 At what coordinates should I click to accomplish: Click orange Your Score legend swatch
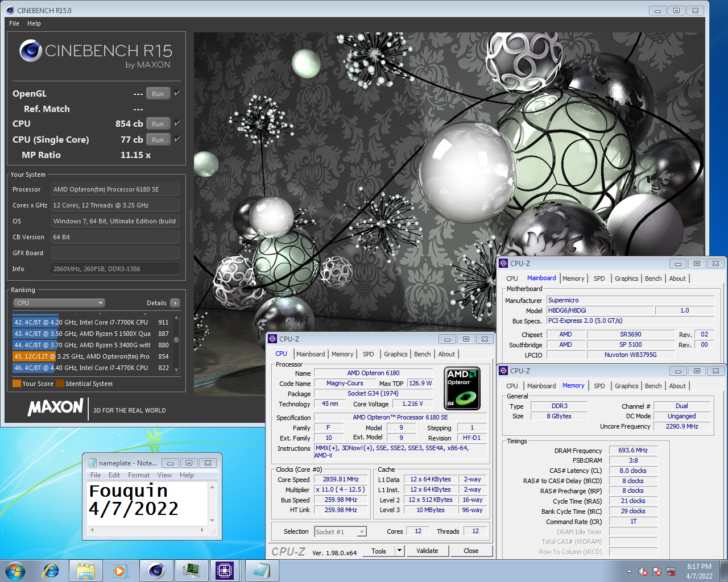(x=17, y=384)
